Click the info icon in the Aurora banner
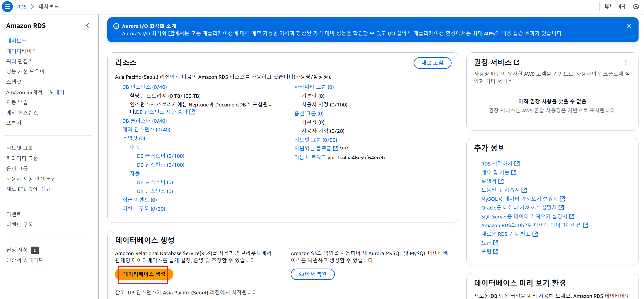 click(x=116, y=26)
